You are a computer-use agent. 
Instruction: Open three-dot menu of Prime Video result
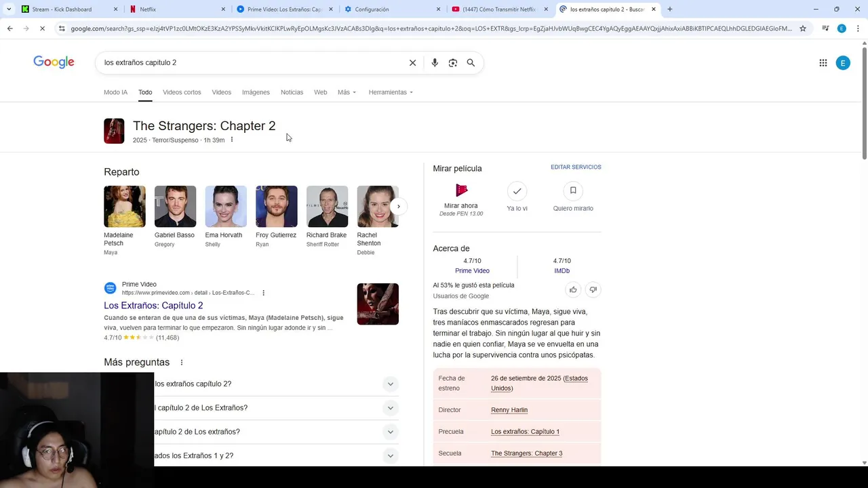click(x=264, y=293)
